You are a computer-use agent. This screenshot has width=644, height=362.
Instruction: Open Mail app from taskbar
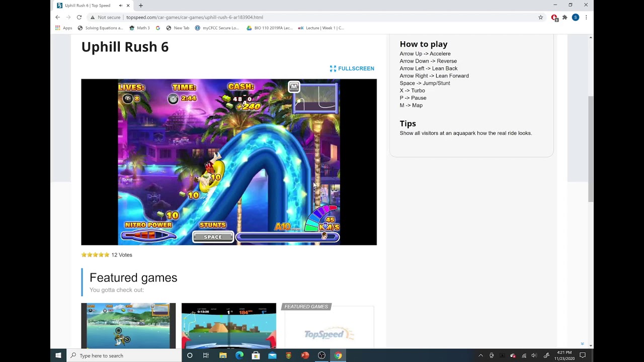(x=272, y=355)
